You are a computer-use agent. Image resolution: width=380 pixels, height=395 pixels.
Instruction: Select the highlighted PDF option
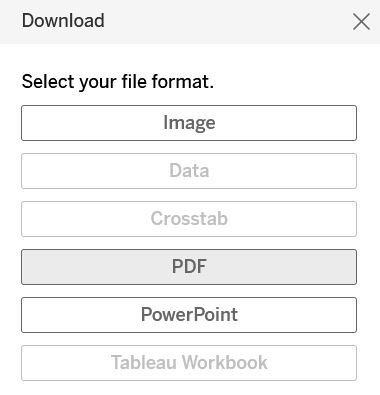click(189, 267)
